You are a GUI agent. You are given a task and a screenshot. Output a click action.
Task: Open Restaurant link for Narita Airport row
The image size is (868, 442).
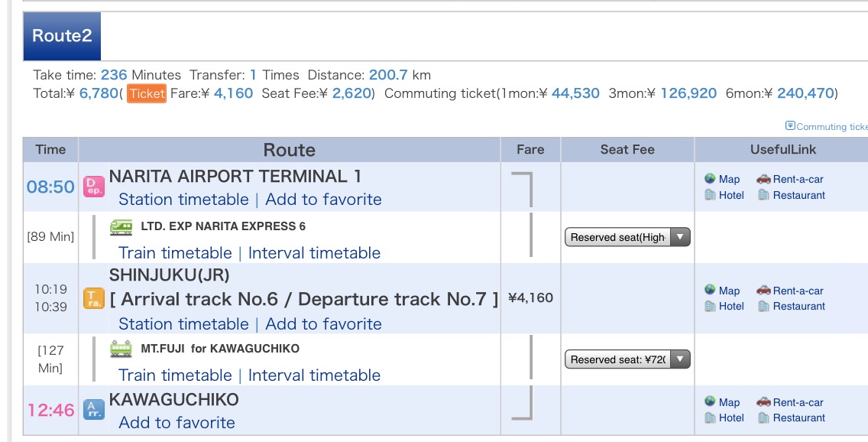[x=792, y=195]
